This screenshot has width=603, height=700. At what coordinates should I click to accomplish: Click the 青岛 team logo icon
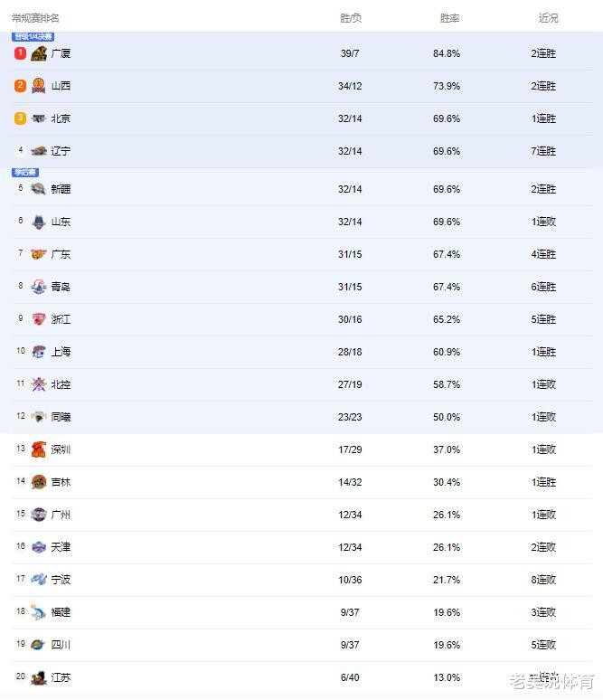click(39, 287)
